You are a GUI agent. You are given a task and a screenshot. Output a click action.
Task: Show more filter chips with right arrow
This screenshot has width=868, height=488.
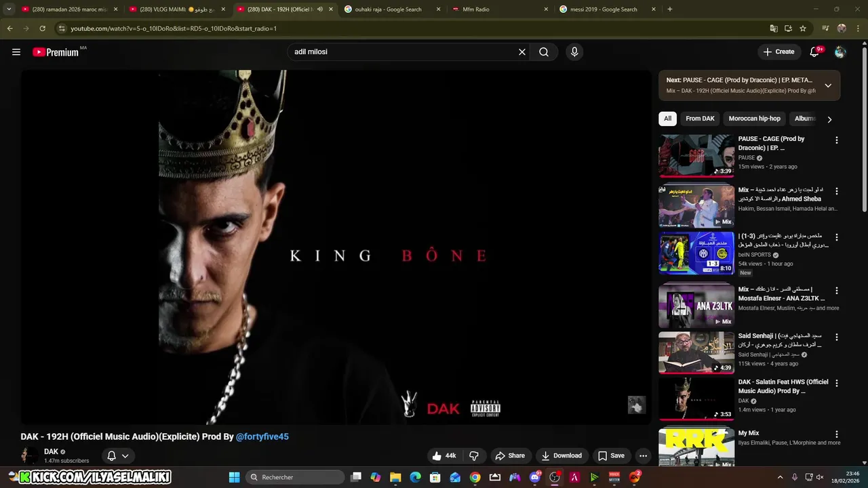[x=829, y=119]
